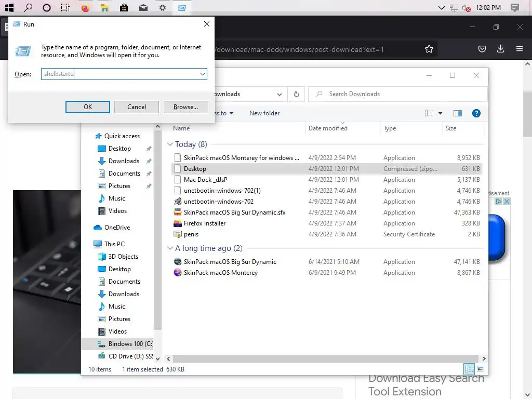Close the advertisement with X icon
Screen dimensions: 532x399
coord(506,202)
